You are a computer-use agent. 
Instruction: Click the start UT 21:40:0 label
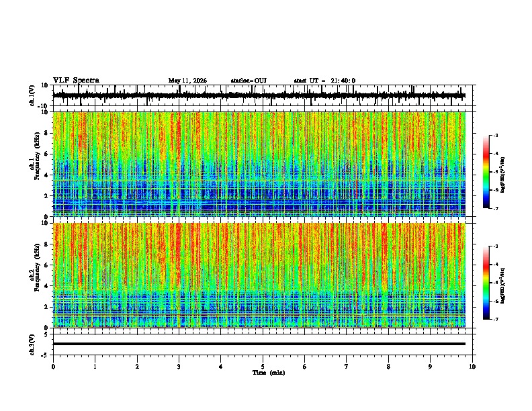324,81
